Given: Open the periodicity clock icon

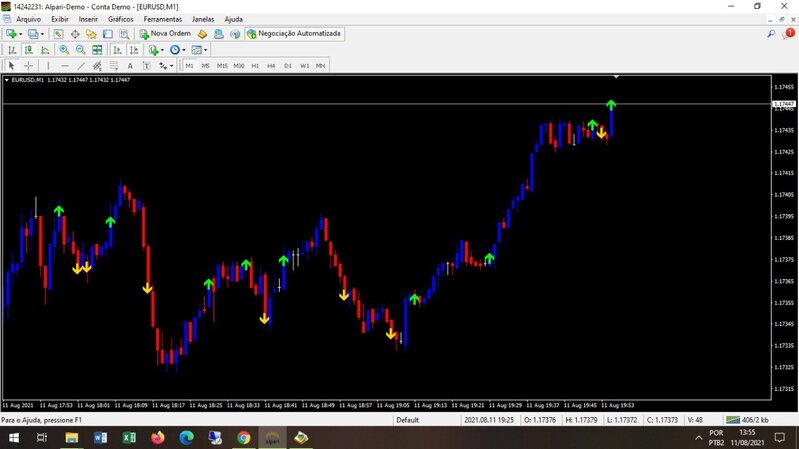Looking at the screenshot, I should [x=175, y=50].
